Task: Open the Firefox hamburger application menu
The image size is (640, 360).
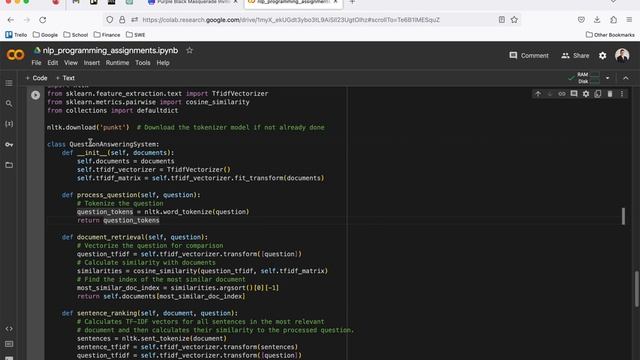Action: click(x=629, y=20)
